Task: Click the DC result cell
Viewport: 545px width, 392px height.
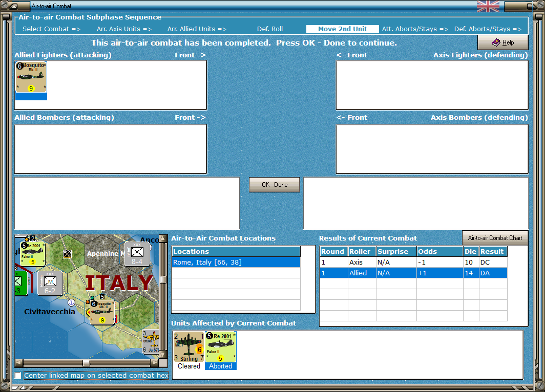Action: (x=493, y=262)
